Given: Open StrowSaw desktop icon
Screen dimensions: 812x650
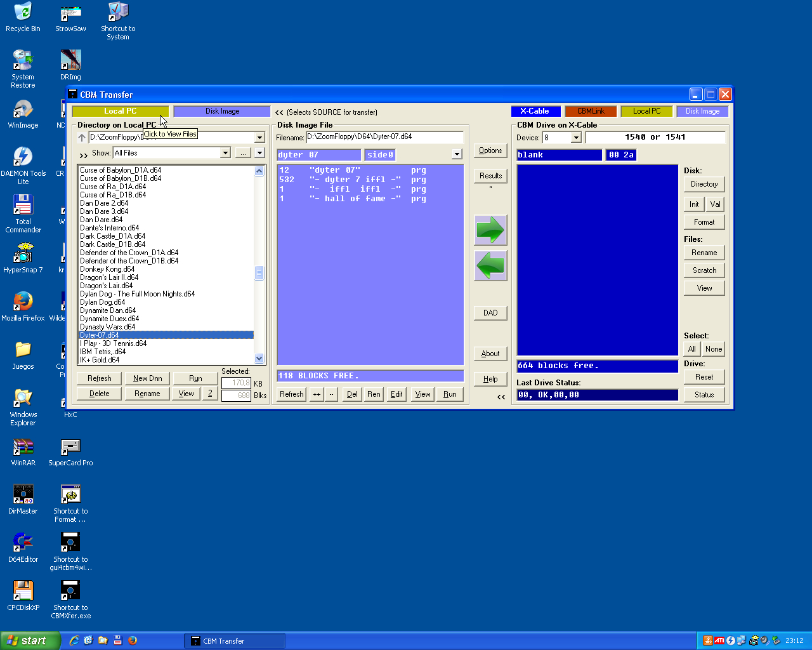Looking at the screenshot, I should 70,17.
